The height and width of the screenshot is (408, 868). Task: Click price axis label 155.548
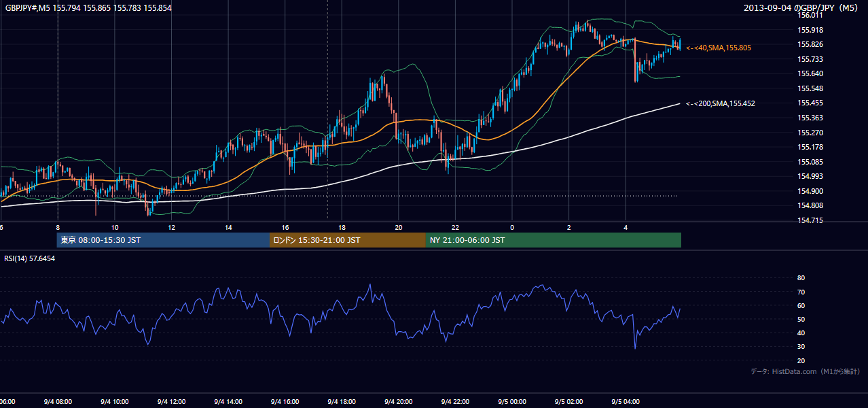click(x=811, y=88)
